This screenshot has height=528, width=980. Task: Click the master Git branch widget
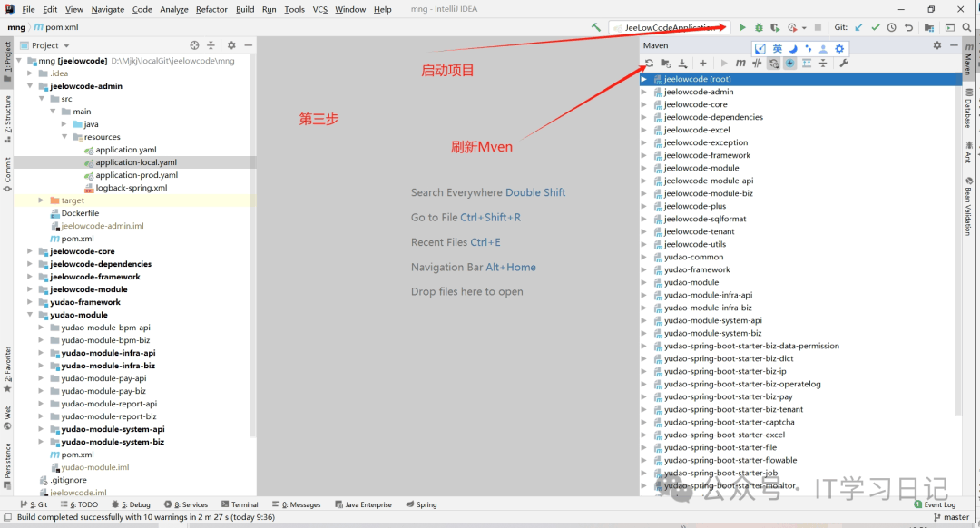tap(951, 517)
